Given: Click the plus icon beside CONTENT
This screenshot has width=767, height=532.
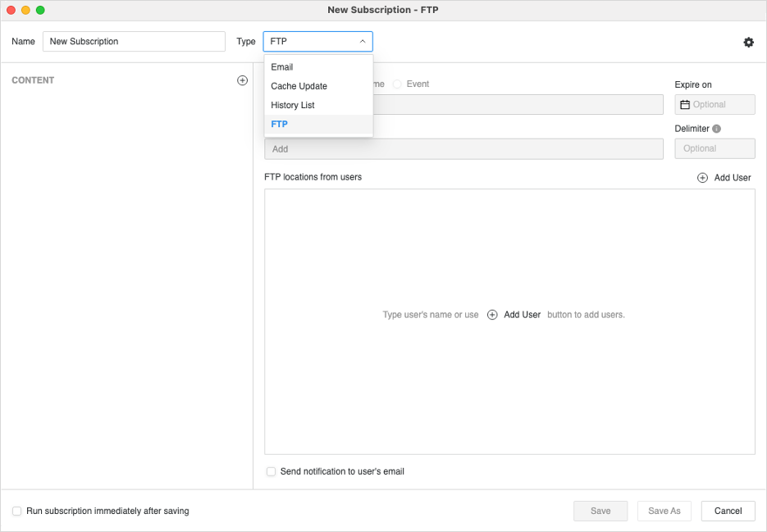Looking at the screenshot, I should (x=242, y=80).
